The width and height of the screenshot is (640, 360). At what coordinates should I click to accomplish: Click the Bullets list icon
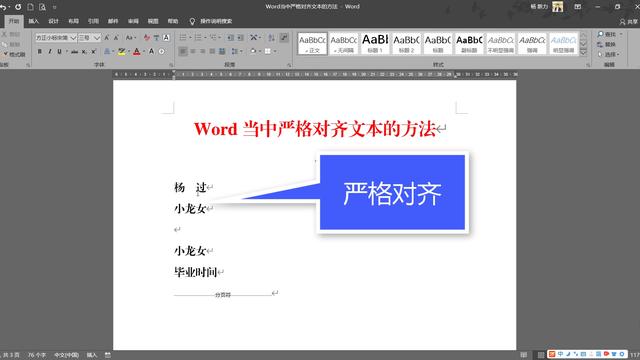183,38
